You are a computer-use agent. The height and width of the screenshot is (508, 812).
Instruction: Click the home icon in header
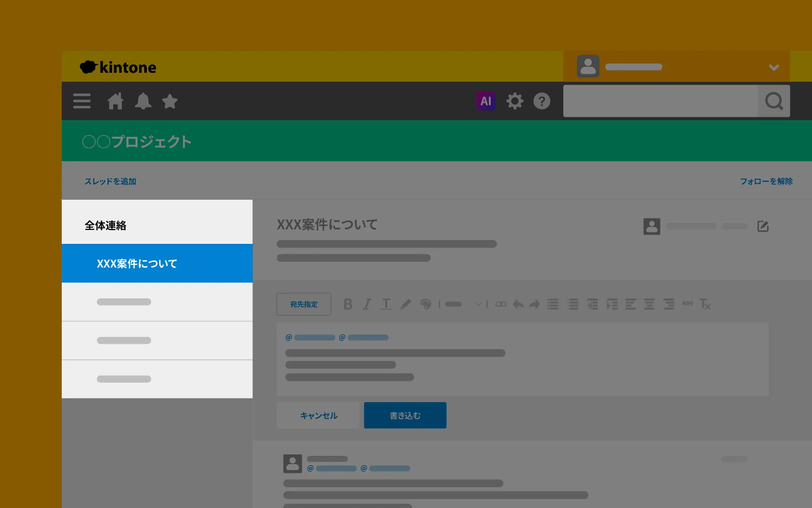115,101
